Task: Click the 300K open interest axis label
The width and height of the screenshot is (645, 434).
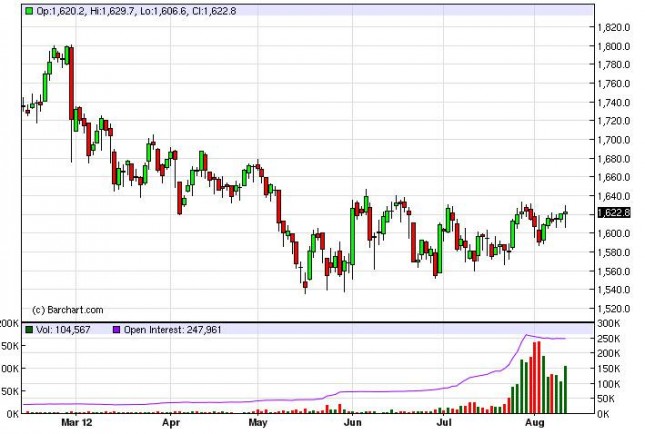Action: 609,324
